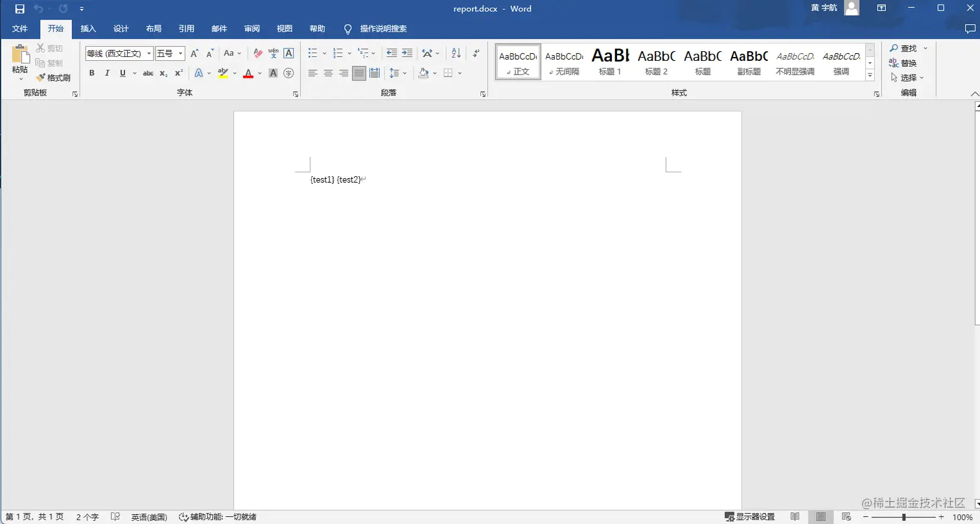The width and height of the screenshot is (980, 524).
Task: Open the Sort dialog icon
Action: click(x=456, y=53)
